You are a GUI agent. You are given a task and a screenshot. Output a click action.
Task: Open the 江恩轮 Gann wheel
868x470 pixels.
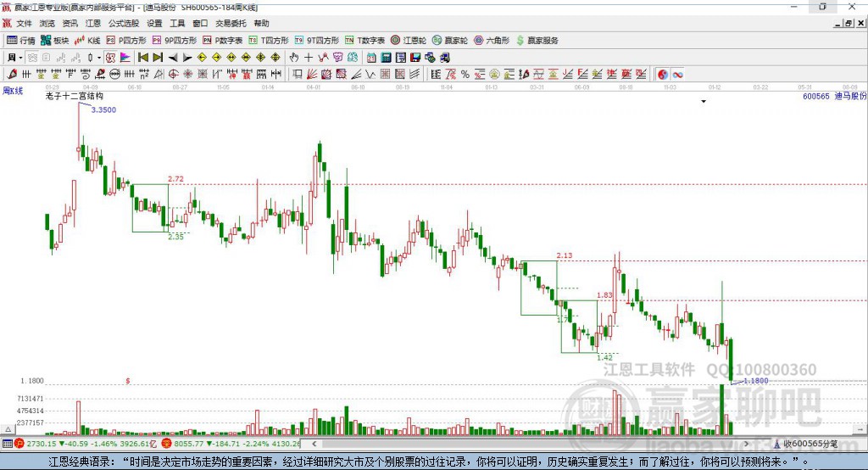click(x=409, y=41)
